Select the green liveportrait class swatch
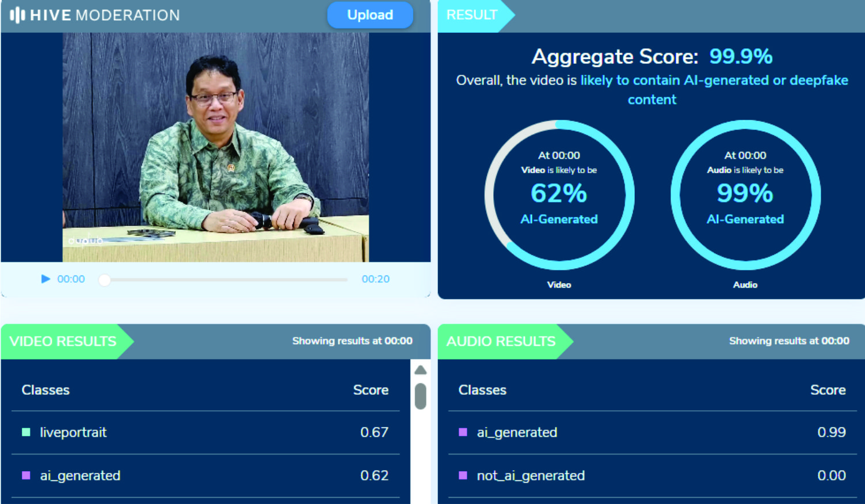This screenshot has height=504, width=865. tap(26, 432)
